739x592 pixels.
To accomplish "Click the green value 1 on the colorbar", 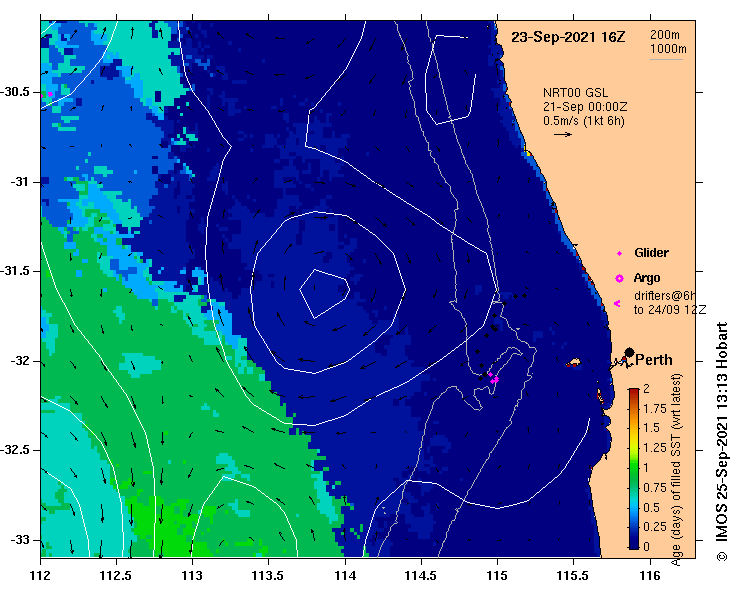I will coord(634,467).
